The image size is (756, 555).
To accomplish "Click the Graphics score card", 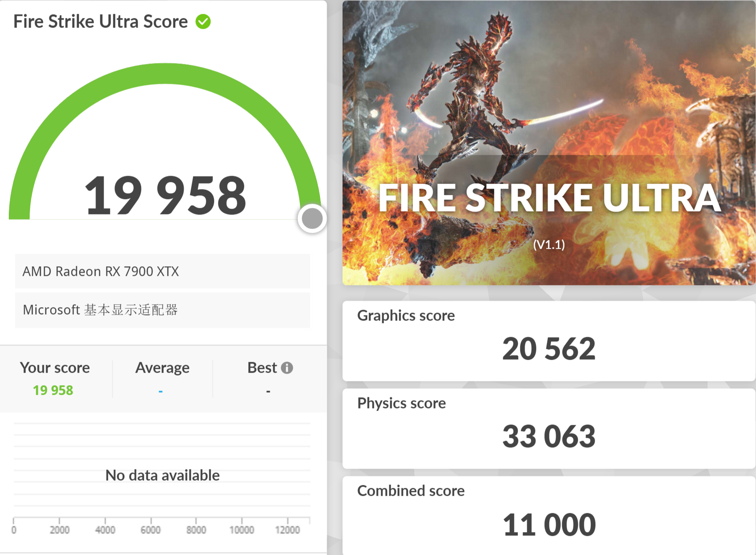I will (549, 341).
